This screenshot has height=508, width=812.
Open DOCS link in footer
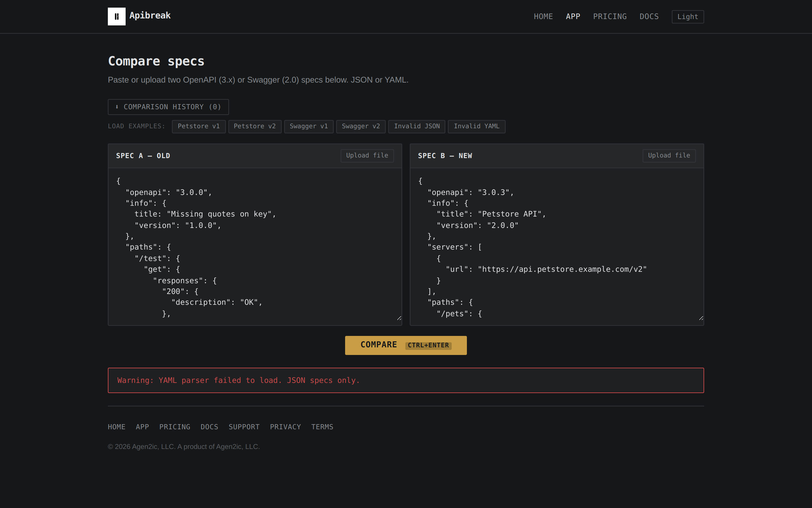(x=209, y=427)
